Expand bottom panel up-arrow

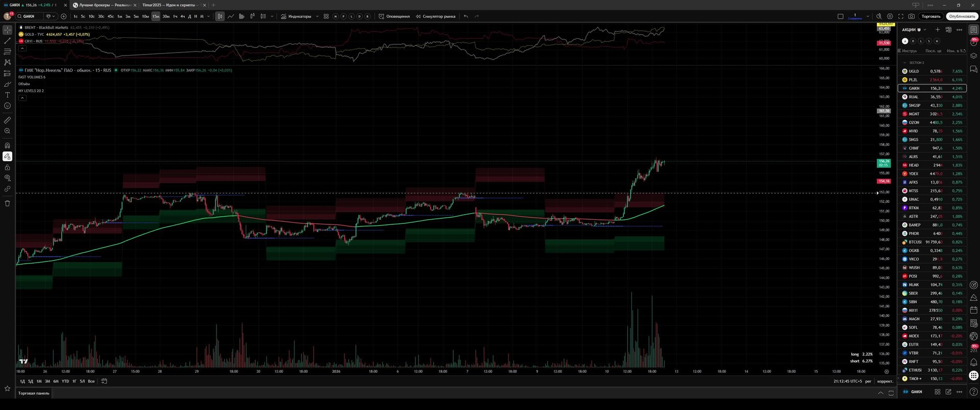pos(880,393)
